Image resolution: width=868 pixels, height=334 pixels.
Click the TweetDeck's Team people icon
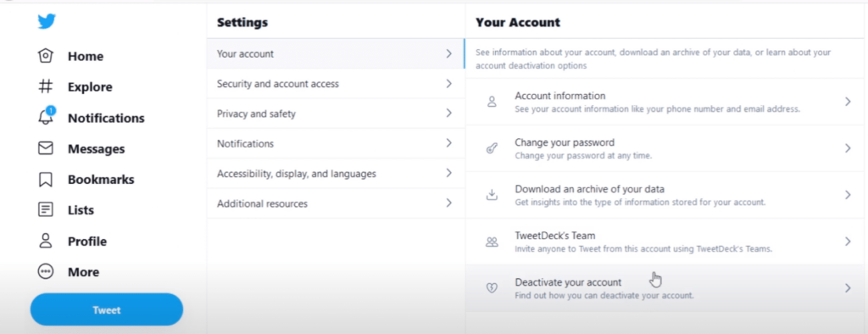492,242
